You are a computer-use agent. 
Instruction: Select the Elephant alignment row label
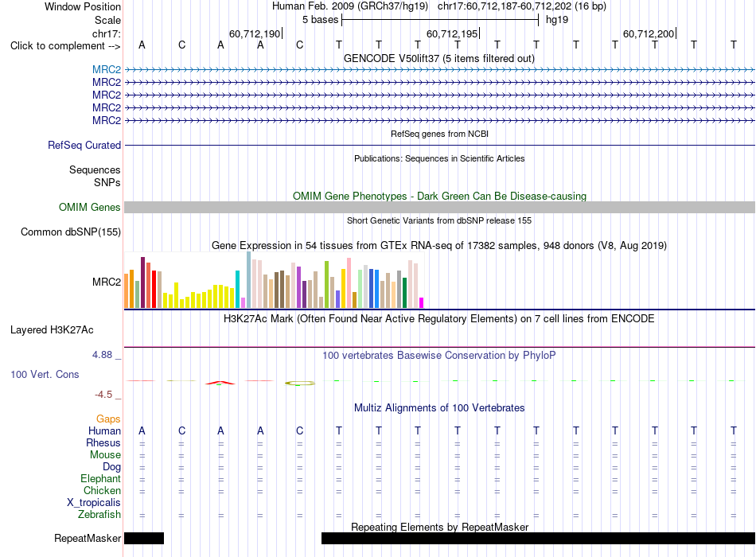point(100,479)
